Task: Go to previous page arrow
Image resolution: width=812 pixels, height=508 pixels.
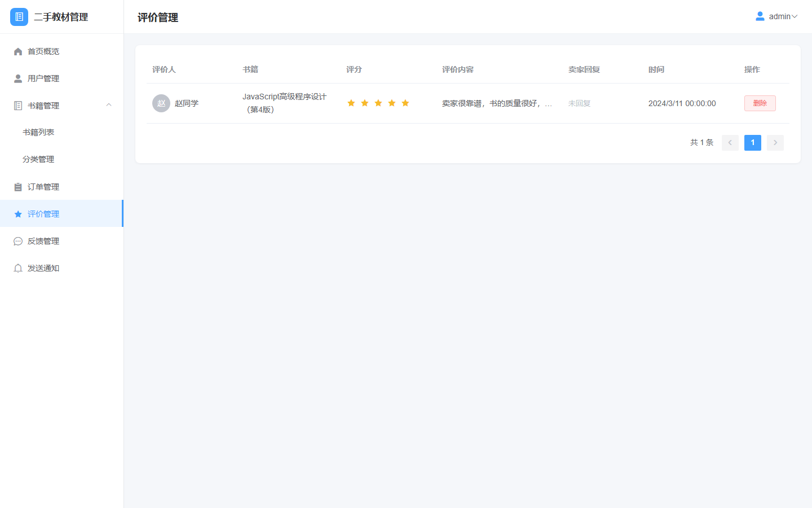Action: point(730,143)
